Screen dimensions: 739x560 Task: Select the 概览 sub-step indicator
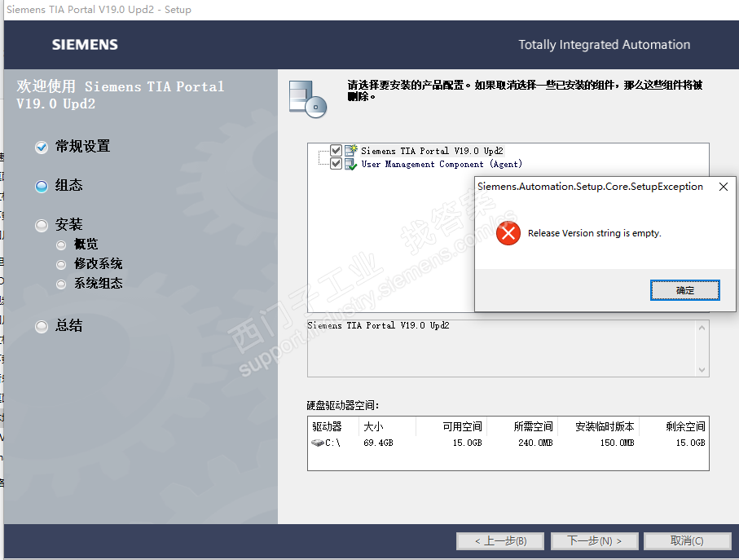point(61,245)
